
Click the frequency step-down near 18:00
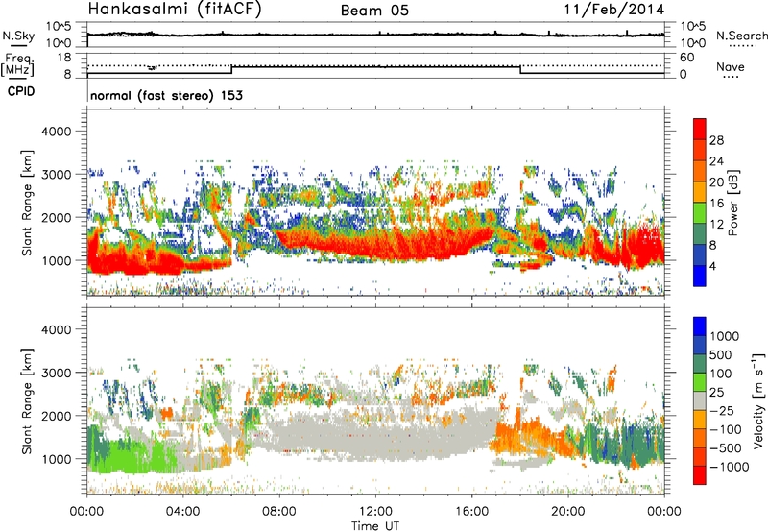[x=520, y=70]
